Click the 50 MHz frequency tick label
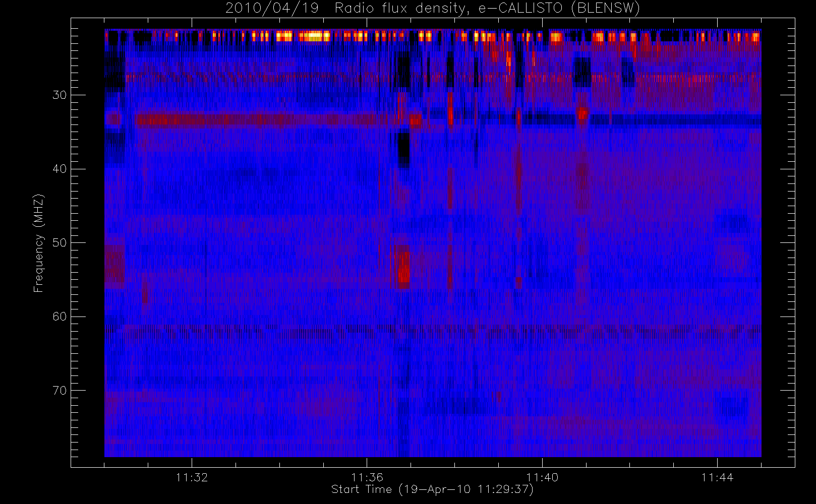This screenshot has height=504, width=816. click(x=60, y=243)
